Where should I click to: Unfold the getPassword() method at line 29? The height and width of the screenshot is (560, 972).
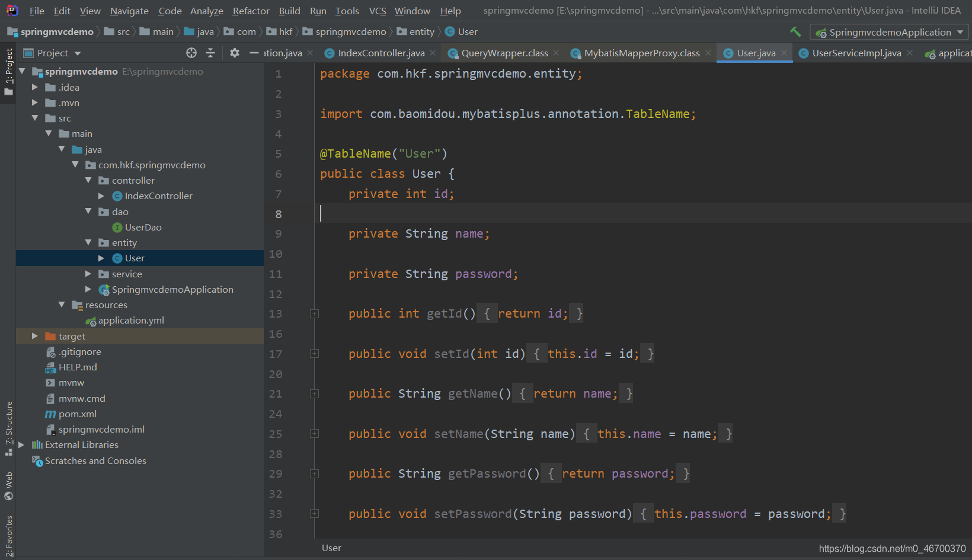(x=314, y=474)
